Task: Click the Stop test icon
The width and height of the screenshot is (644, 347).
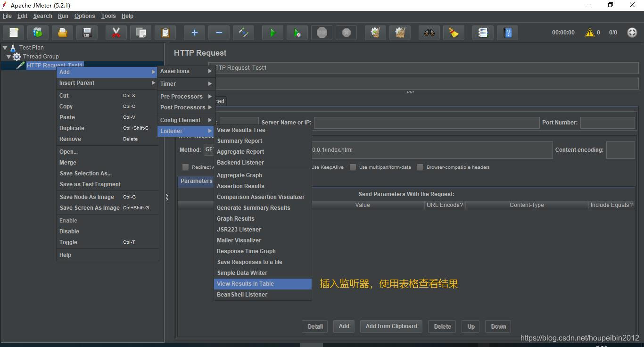Action: [x=322, y=33]
